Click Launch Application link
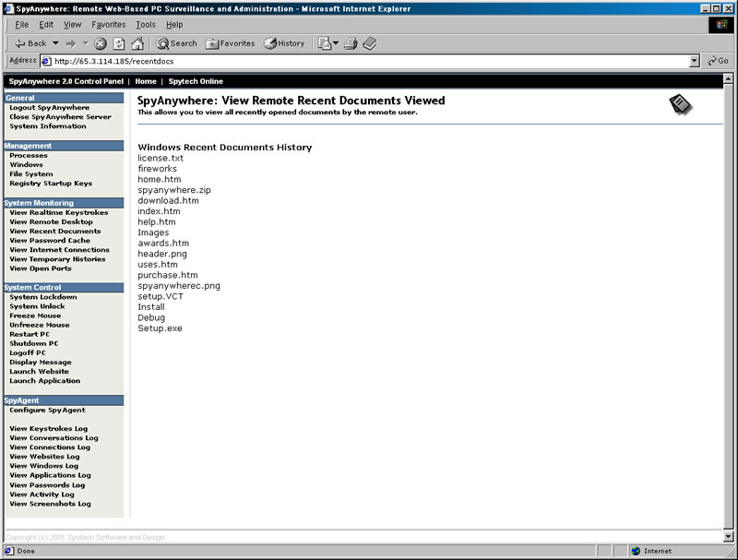Image resolution: width=738 pixels, height=560 pixels. pyautogui.click(x=44, y=381)
